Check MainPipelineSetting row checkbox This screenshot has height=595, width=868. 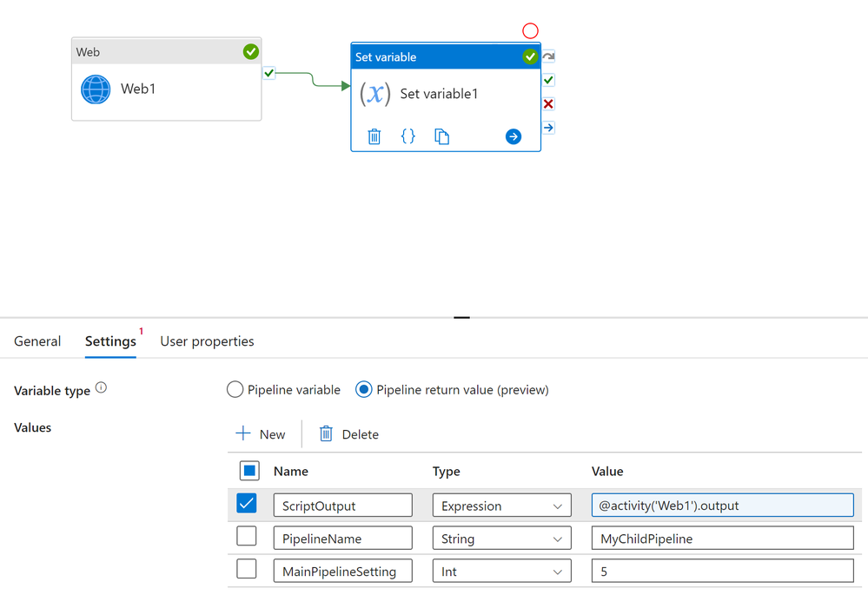tap(247, 569)
